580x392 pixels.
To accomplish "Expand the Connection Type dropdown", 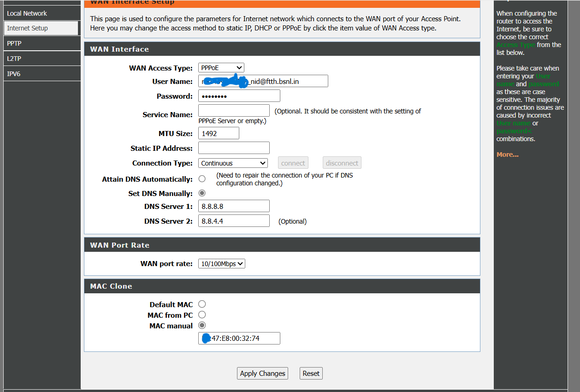I will pos(233,163).
